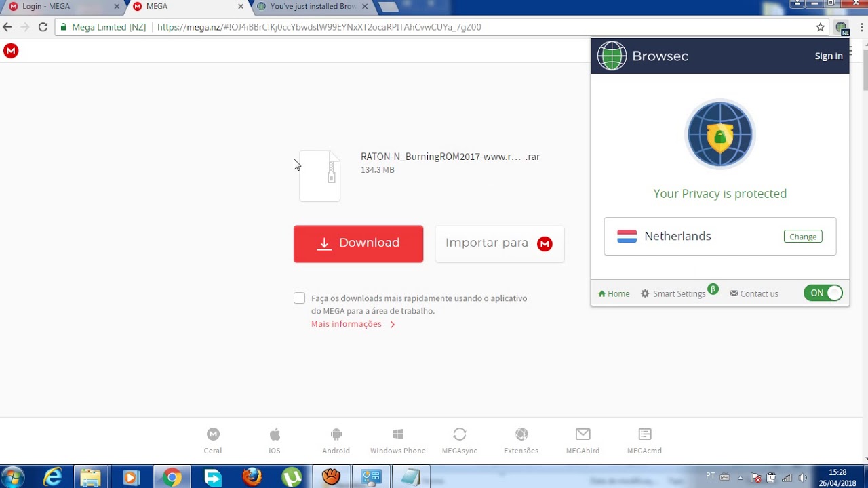
Task: Toggle the Browsec ON switch
Action: (x=823, y=293)
